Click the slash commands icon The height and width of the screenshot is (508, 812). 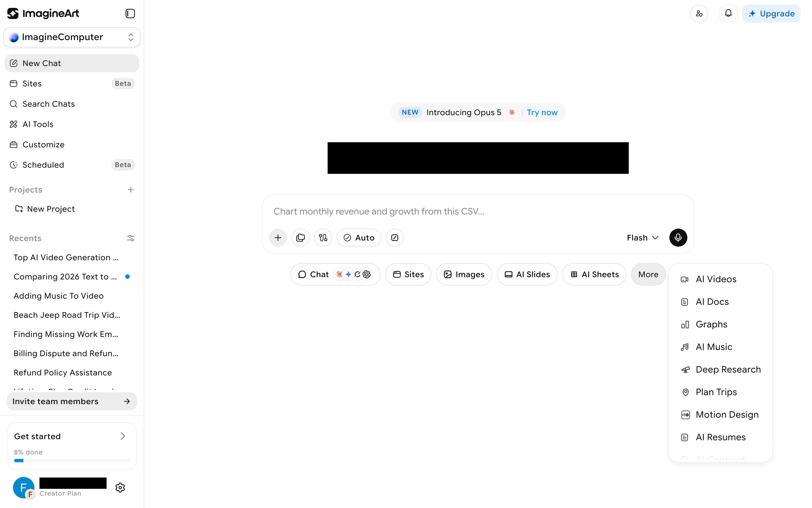tap(395, 238)
